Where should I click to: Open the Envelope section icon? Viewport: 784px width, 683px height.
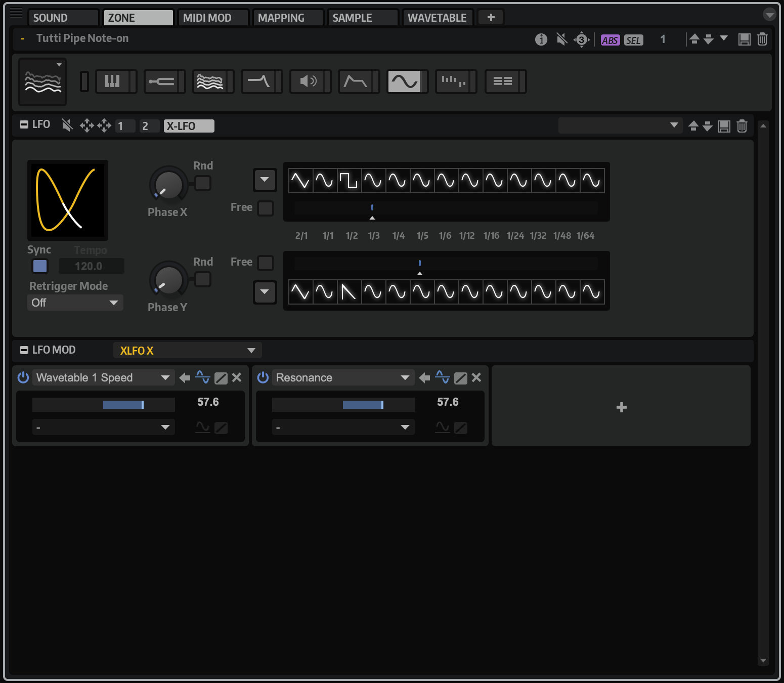click(x=356, y=81)
